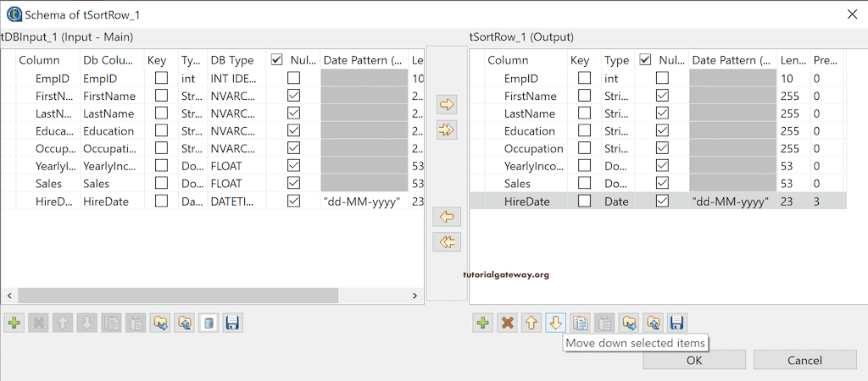Move down selected items in output schema
This screenshot has height=381, width=868.
[556, 323]
